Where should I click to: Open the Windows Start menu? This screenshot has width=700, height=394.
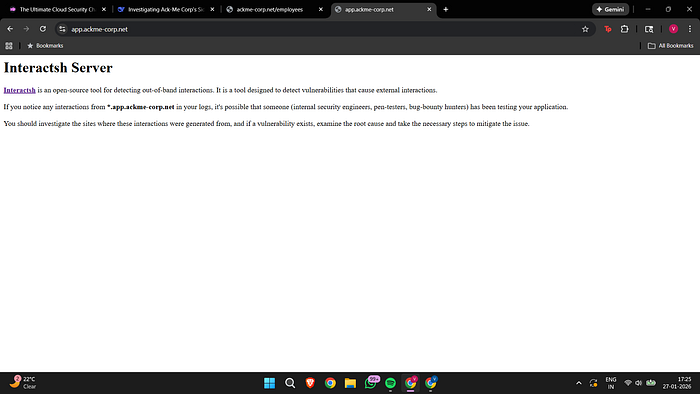[x=269, y=383]
